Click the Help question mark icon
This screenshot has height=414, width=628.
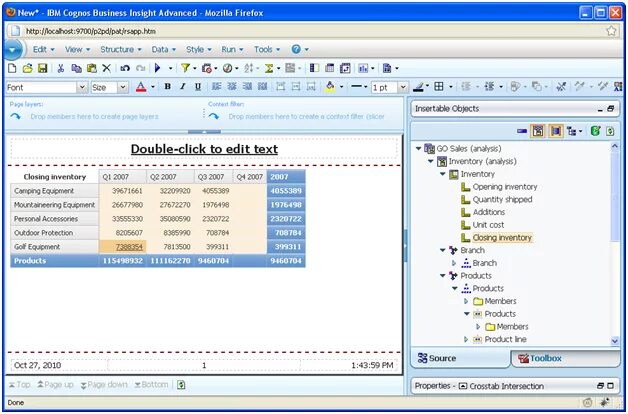click(296, 49)
